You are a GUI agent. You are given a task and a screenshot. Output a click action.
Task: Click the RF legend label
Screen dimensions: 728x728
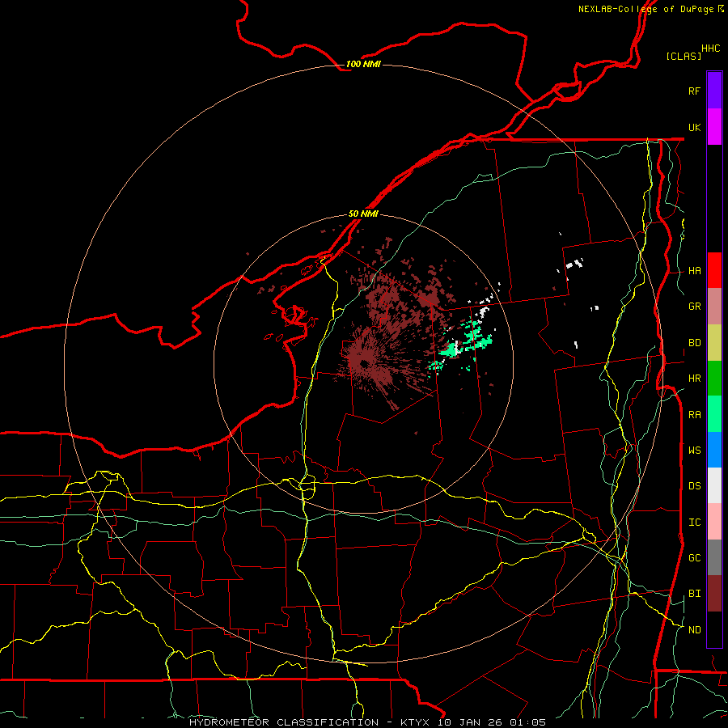[694, 91]
